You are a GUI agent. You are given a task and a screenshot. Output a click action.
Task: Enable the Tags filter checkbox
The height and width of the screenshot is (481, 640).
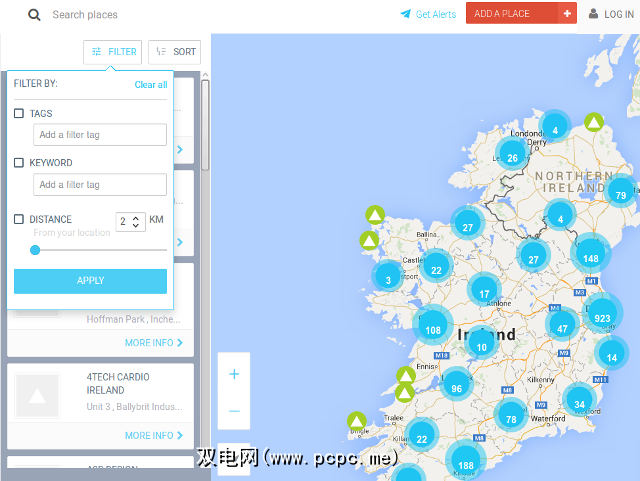pos(19,114)
